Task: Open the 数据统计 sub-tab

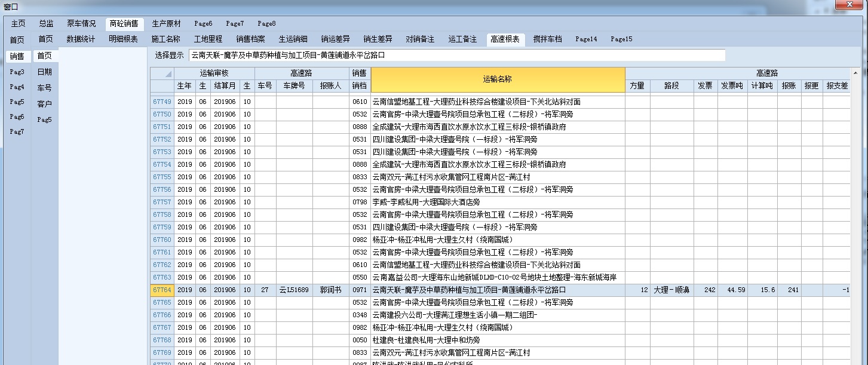Action: (x=81, y=39)
